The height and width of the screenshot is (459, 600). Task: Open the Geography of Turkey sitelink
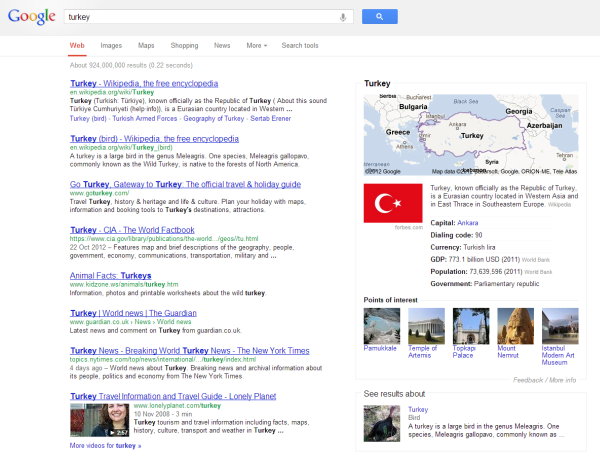pyautogui.click(x=214, y=119)
